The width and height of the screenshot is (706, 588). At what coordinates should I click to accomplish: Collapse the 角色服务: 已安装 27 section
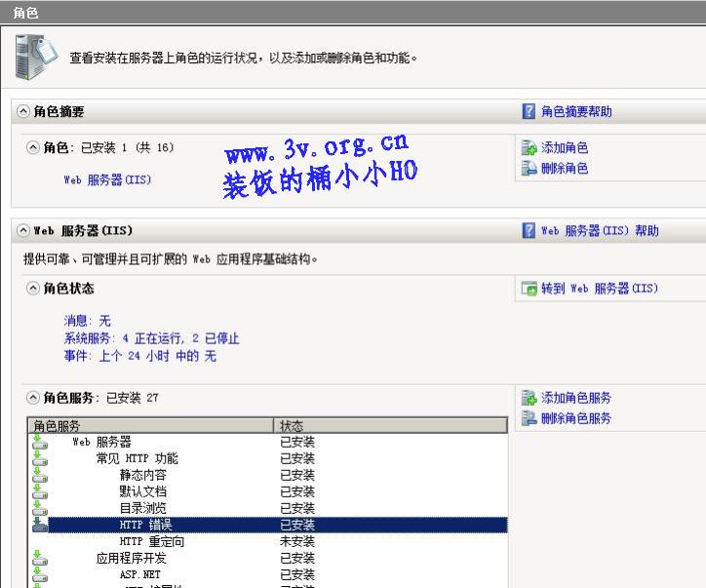tap(33, 398)
